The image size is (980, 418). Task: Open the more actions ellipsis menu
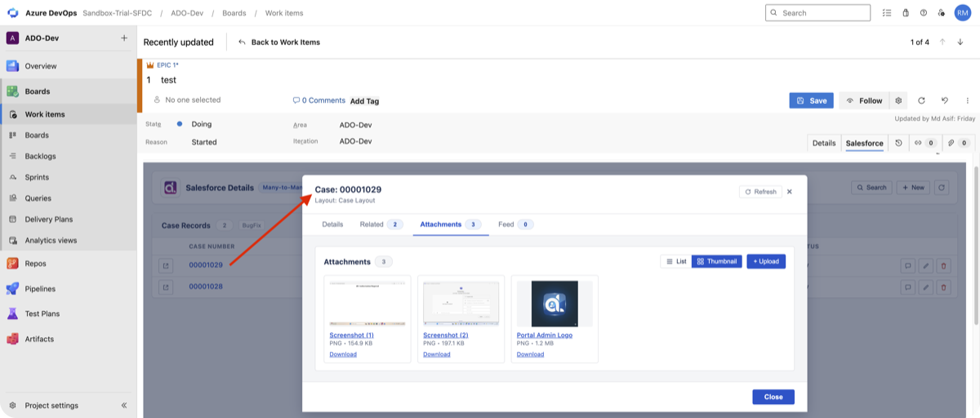point(968,100)
